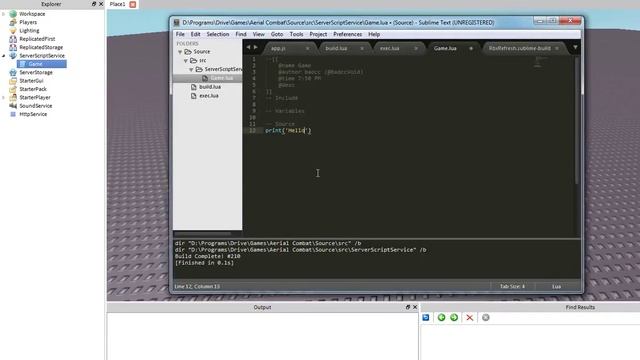
Task: Switch to the exec.lua editor tab
Action: [x=390, y=48]
